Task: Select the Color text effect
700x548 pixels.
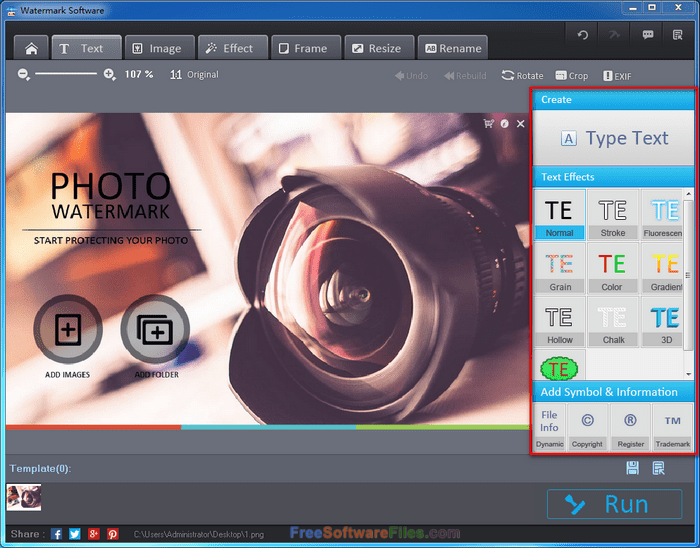Action: point(613,268)
